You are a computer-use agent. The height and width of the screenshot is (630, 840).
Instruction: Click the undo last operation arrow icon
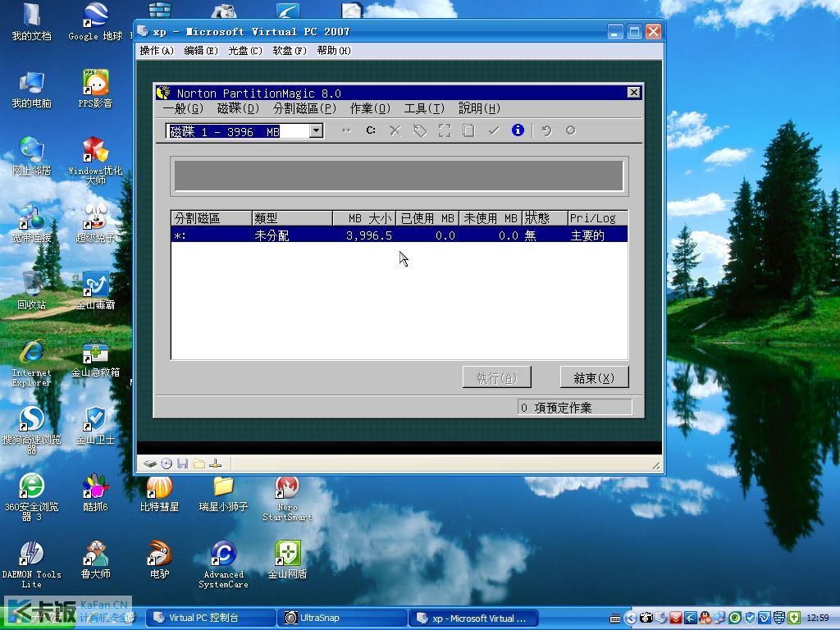pyautogui.click(x=546, y=130)
